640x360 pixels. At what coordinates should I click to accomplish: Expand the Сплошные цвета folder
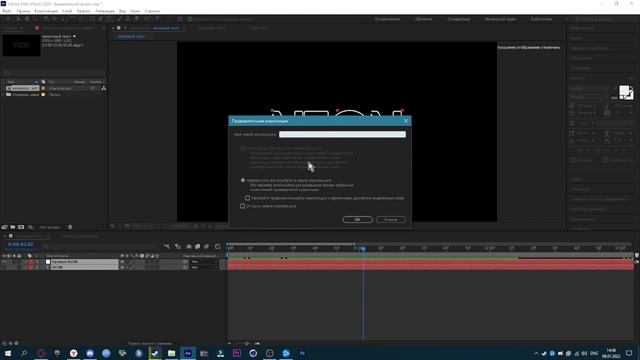pos(4,94)
